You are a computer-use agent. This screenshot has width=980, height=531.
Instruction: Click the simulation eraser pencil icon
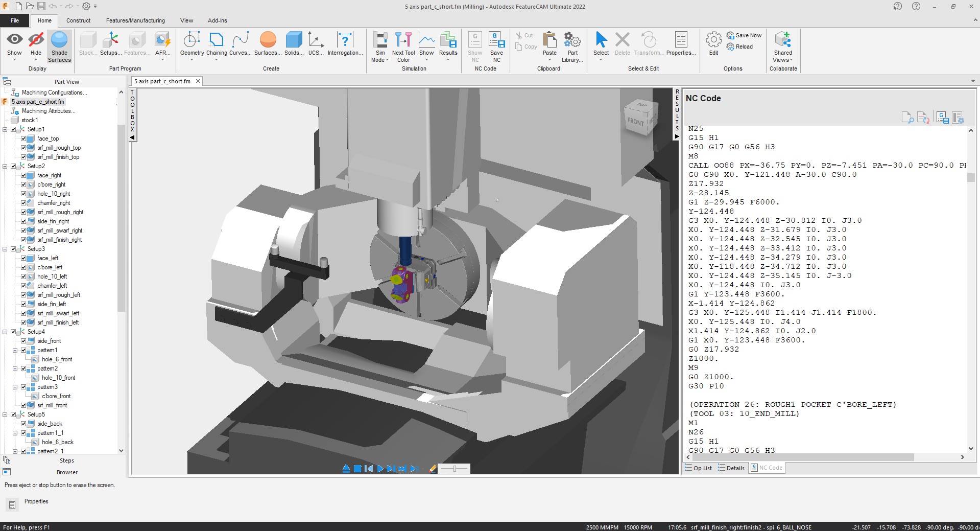coord(433,469)
